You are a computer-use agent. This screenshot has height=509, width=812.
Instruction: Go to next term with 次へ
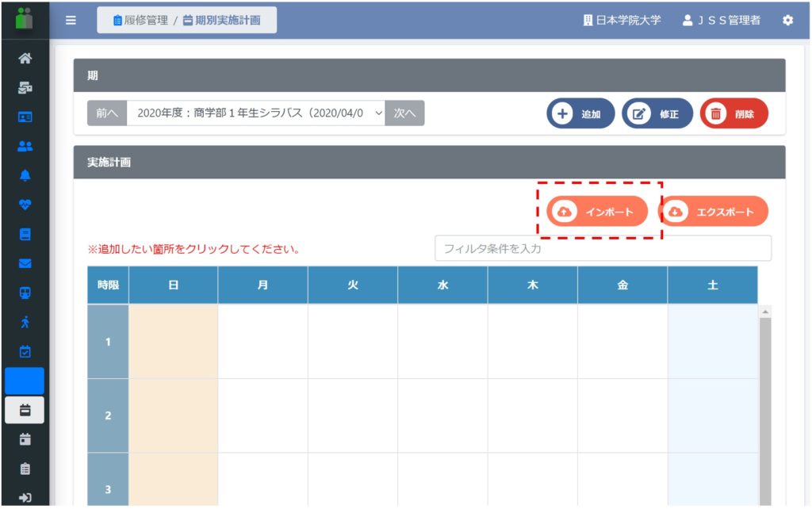click(404, 113)
